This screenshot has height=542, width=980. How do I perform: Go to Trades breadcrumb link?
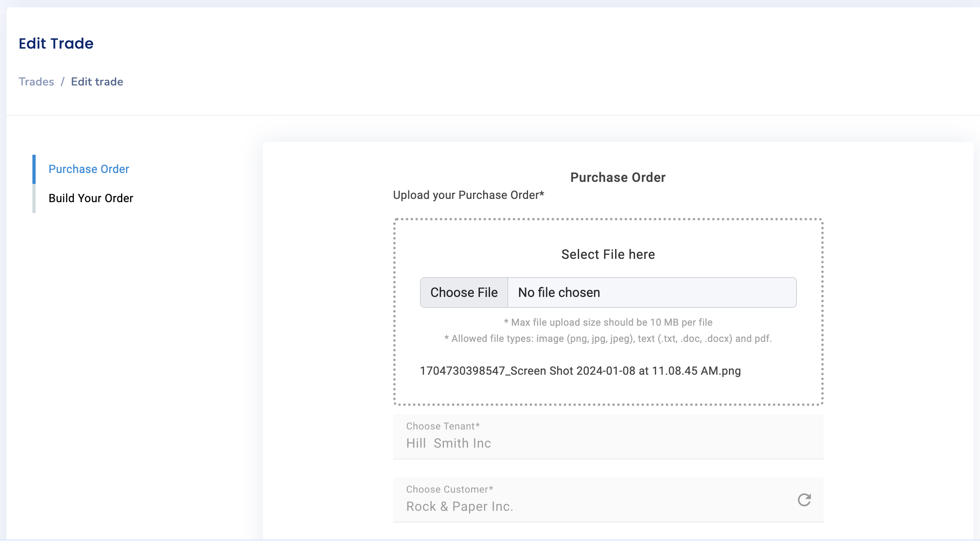(36, 82)
